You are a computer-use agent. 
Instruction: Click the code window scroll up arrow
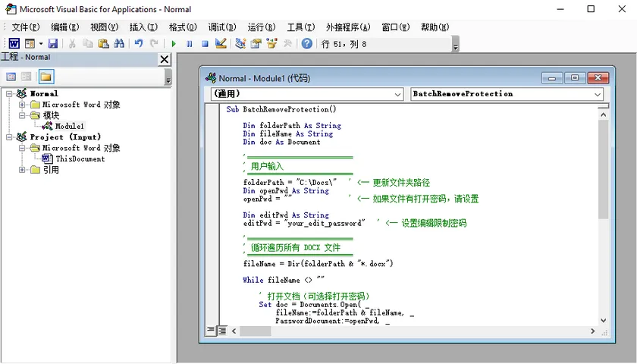[x=604, y=115]
